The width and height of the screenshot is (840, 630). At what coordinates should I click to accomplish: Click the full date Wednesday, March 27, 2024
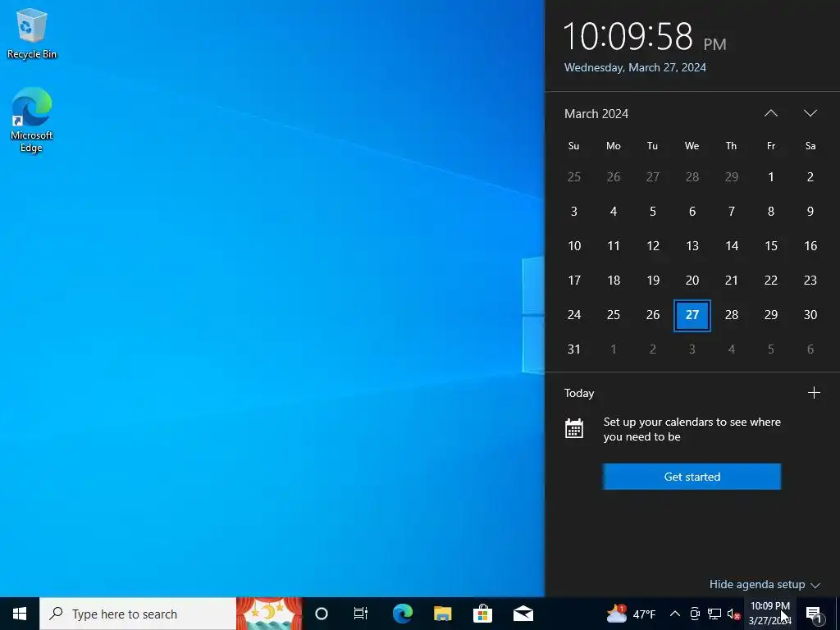click(x=635, y=67)
